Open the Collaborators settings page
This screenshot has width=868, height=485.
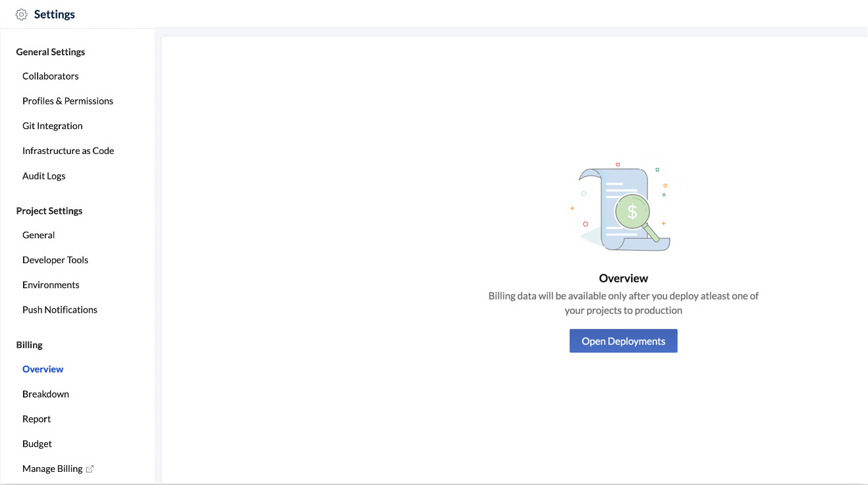pos(51,76)
